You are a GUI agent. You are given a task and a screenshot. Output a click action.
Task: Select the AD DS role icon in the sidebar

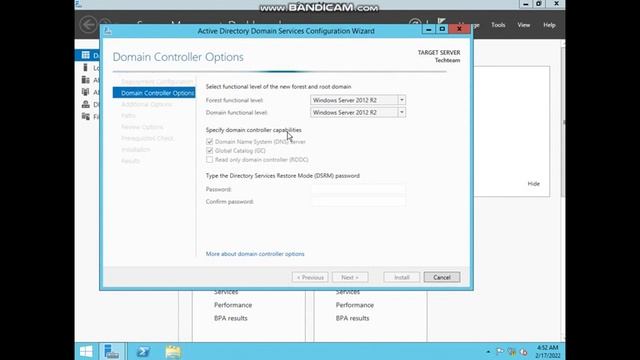[86, 92]
